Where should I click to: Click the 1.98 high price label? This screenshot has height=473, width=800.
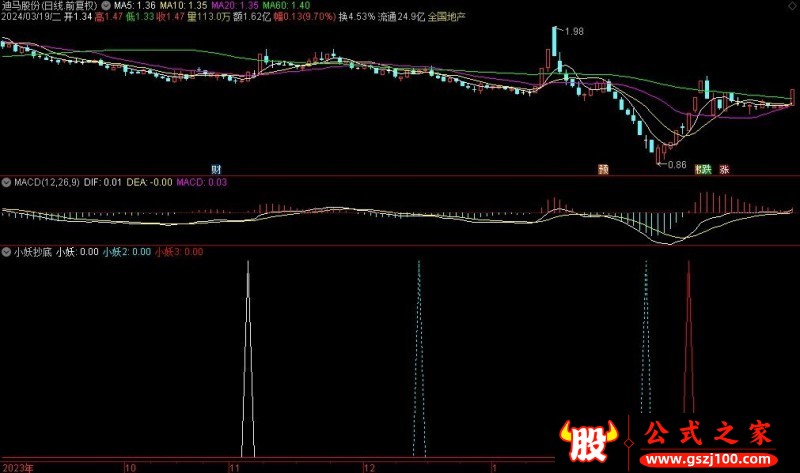pyautogui.click(x=573, y=33)
